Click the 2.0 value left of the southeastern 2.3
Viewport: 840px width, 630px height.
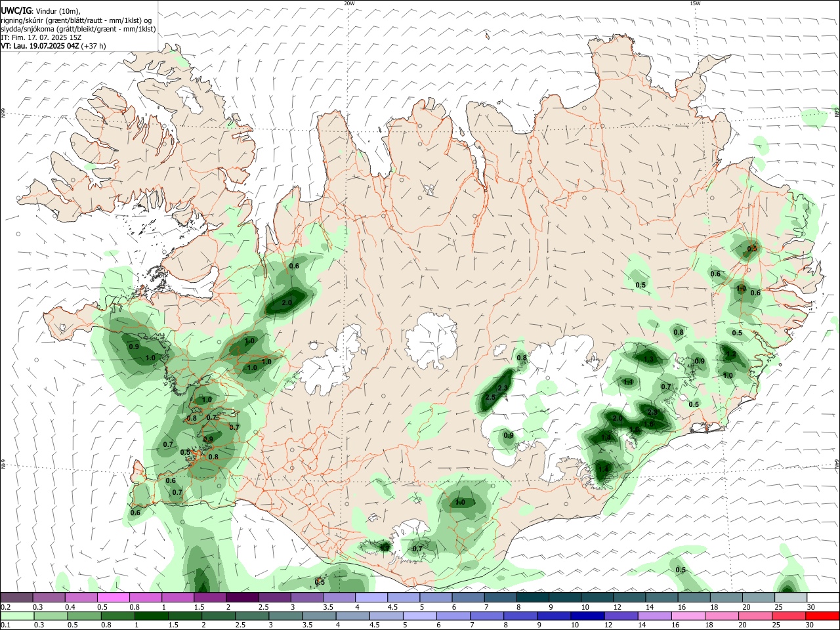618,418
